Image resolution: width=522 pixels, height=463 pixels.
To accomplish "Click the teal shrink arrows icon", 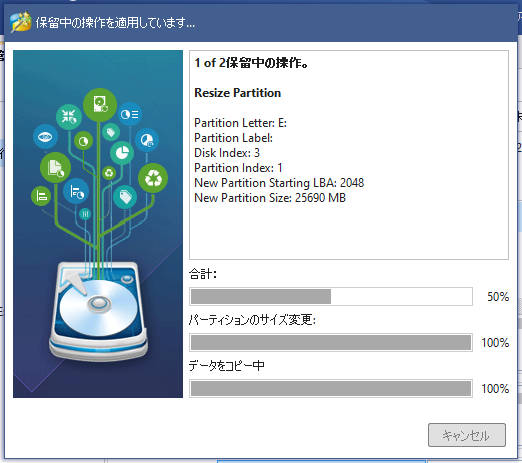I will [69, 117].
